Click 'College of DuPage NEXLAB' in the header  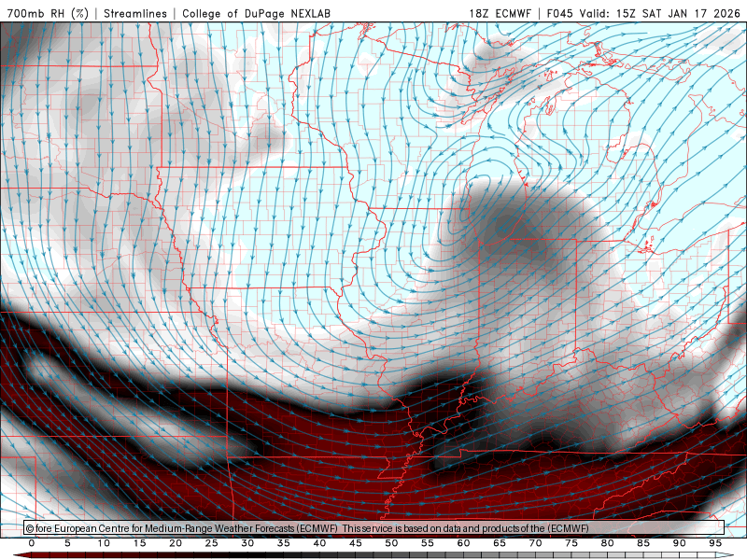click(256, 13)
